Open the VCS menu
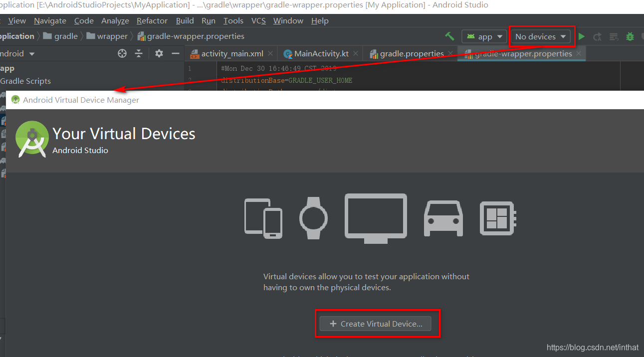The image size is (644, 357). tap(258, 20)
